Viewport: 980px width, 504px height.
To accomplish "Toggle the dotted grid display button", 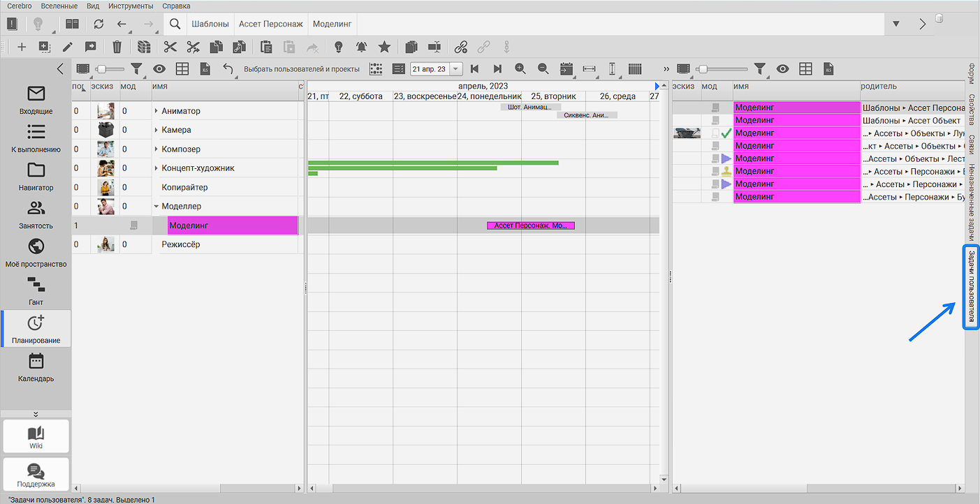I will (x=376, y=69).
